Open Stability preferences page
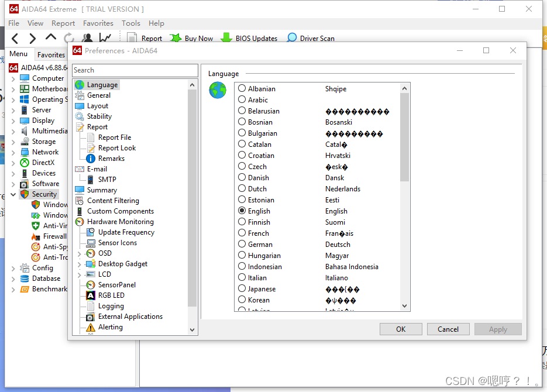Screen dimensions: 547x392 tap(99, 116)
